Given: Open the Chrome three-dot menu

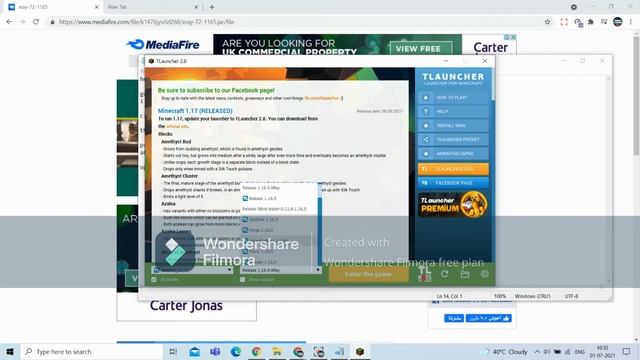Looking at the screenshot, I should [631, 22].
